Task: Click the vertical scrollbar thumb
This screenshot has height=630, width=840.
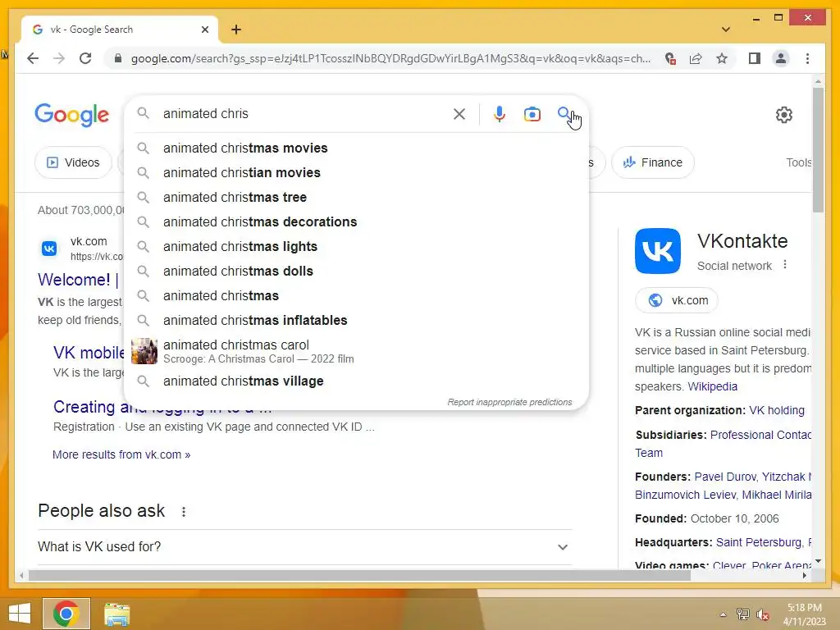Action: tap(818, 150)
